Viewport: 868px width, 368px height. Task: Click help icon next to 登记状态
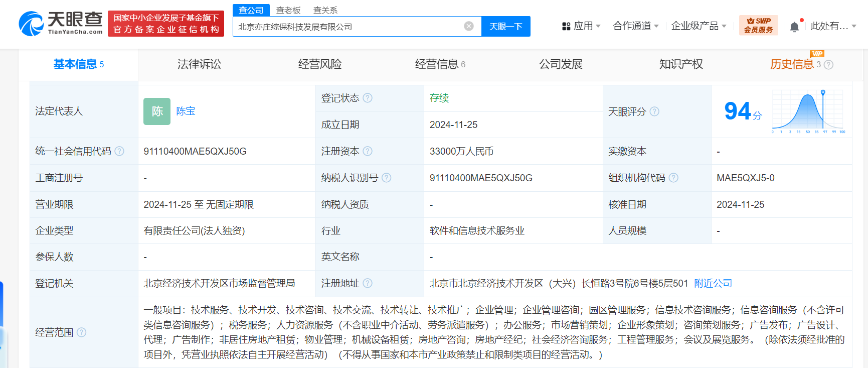pos(368,98)
